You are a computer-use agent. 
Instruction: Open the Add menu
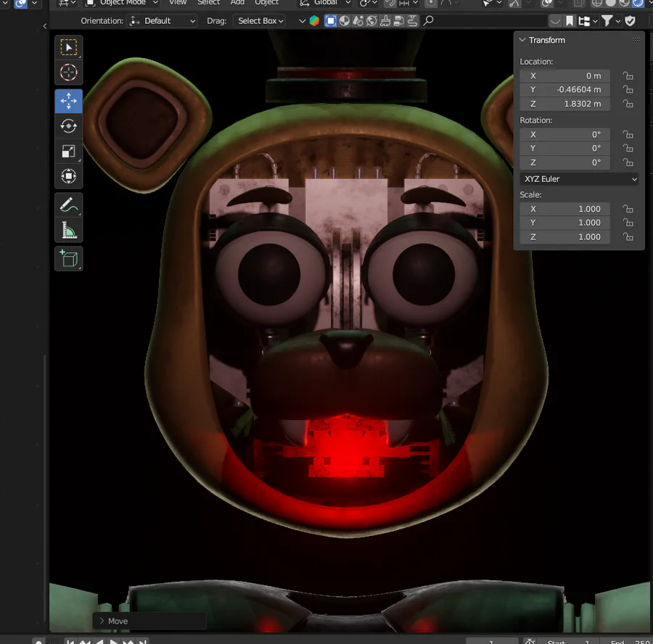pos(237,3)
